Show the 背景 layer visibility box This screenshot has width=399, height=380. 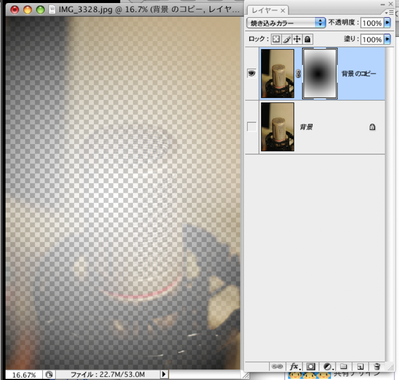252,127
